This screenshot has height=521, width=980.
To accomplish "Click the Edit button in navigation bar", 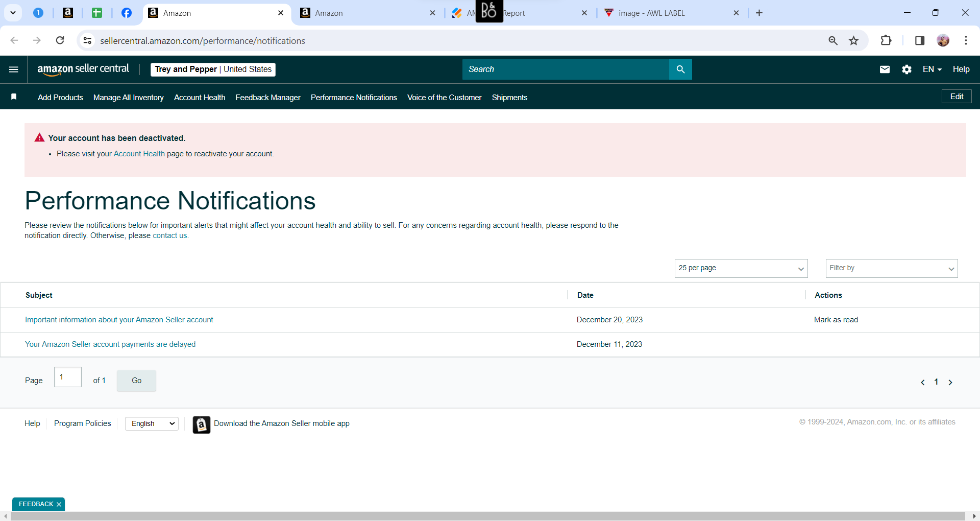I will coord(957,97).
